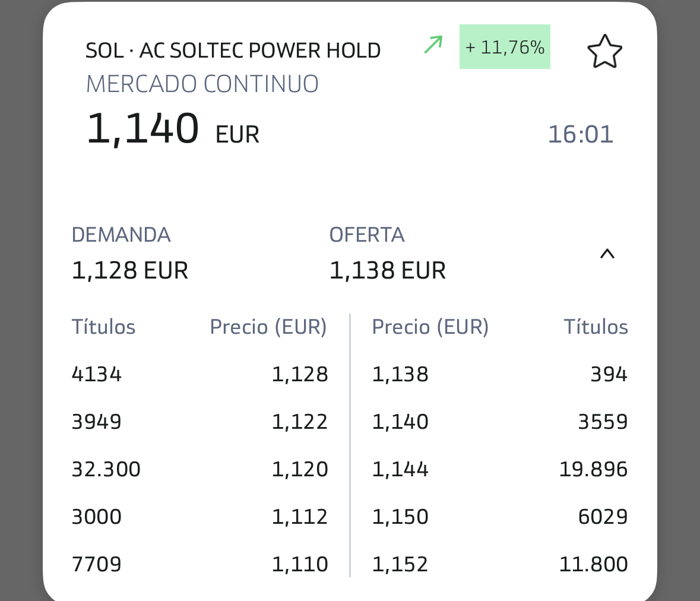
Task: Click ask price 1,144
Action: pyautogui.click(x=400, y=469)
